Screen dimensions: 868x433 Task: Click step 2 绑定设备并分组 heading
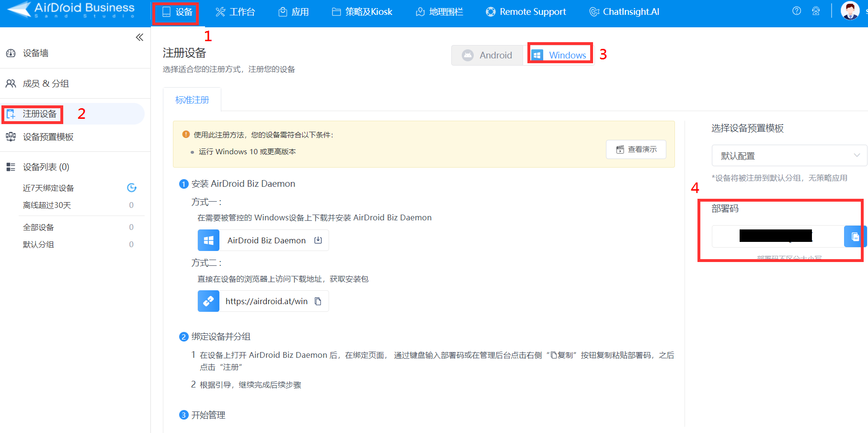click(221, 337)
